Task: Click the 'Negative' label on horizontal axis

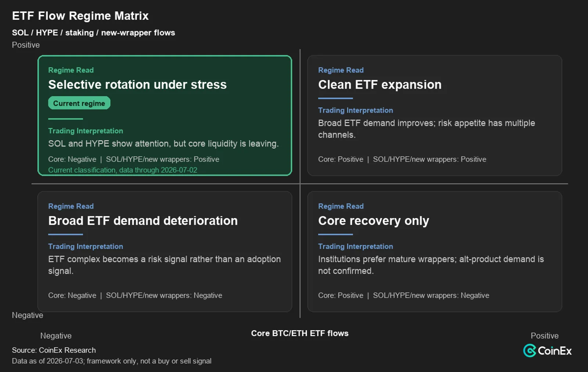Action: (x=56, y=336)
